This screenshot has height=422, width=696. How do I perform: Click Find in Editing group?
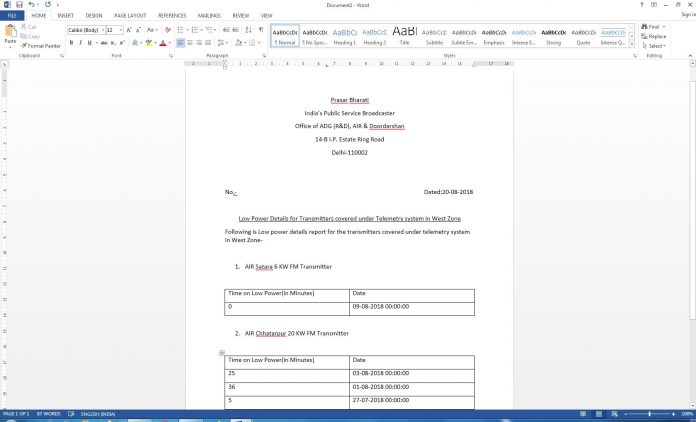click(653, 27)
